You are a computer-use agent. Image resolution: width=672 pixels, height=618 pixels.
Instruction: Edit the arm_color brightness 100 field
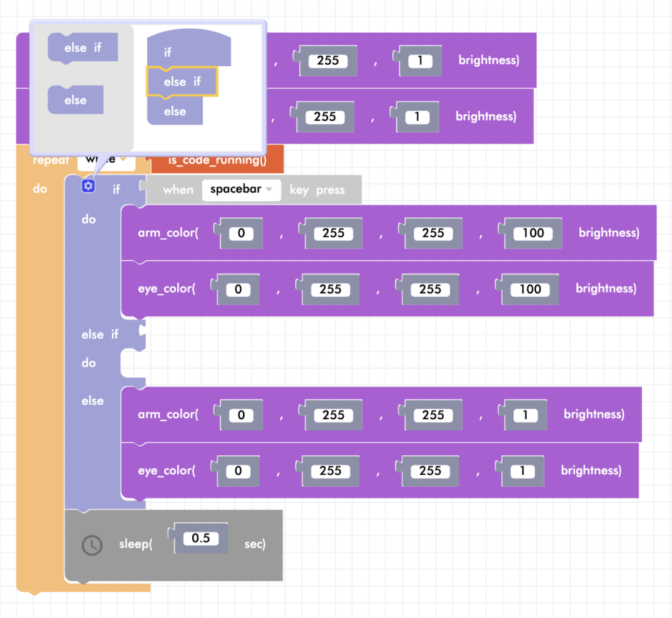point(533,233)
